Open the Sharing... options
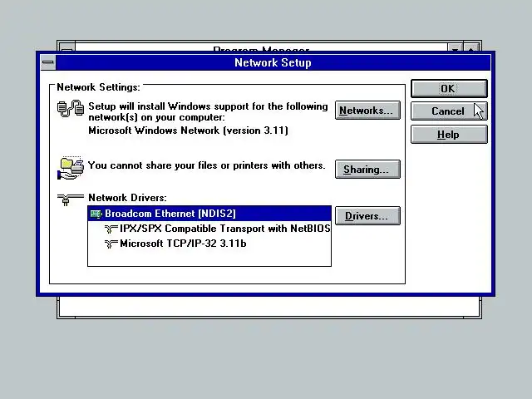This screenshot has width=532, height=399. pyautogui.click(x=367, y=169)
